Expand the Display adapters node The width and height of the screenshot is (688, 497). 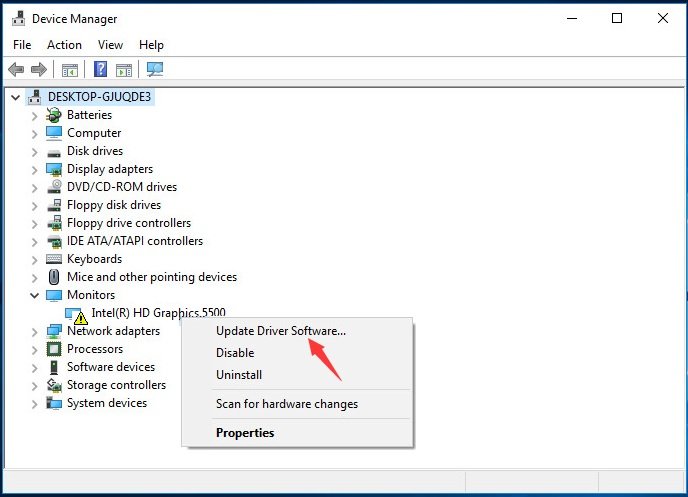coord(35,170)
